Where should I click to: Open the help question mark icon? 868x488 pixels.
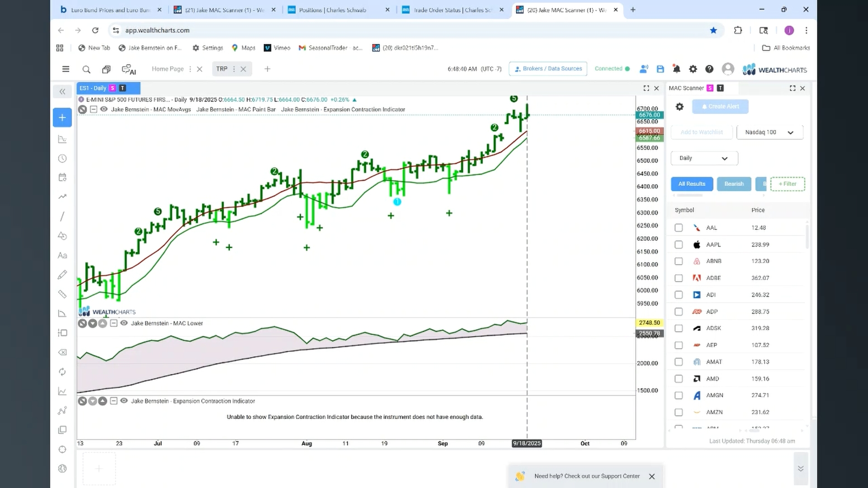click(x=709, y=69)
